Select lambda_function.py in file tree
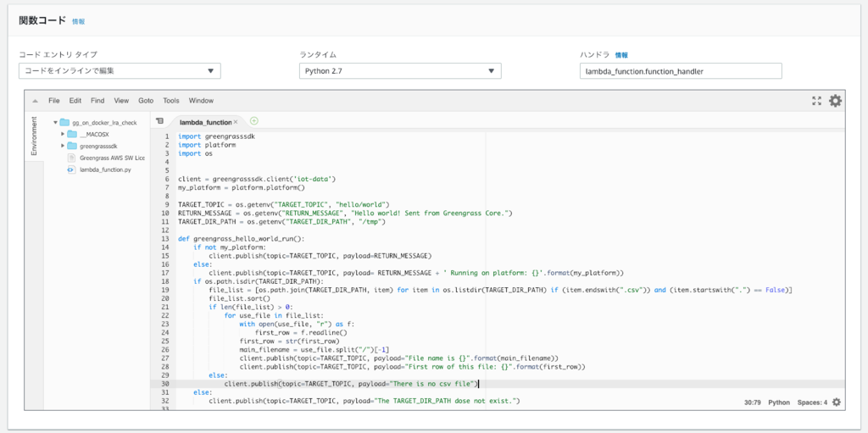The image size is (868, 433). click(106, 169)
